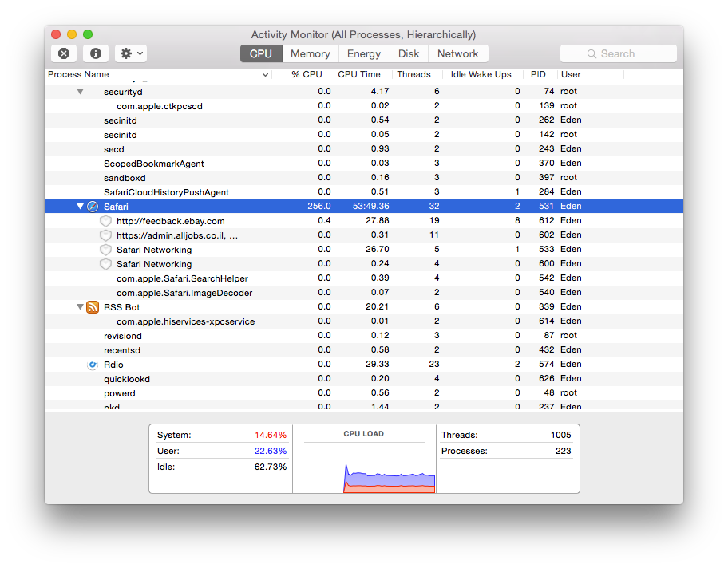728x568 pixels.
Task: Toggle Process Name sort order chevron
Action: [265, 75]
